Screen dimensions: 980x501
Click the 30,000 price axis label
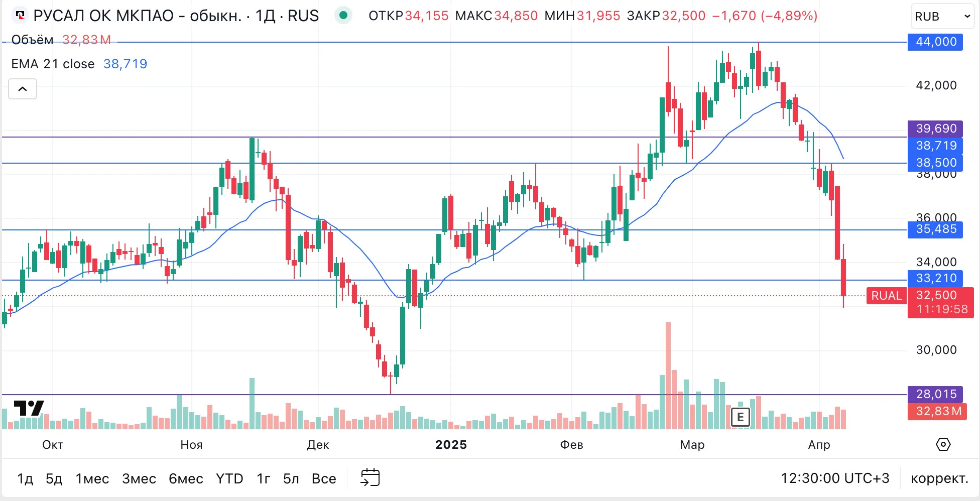pyautogui.click(x=936, y=350)
